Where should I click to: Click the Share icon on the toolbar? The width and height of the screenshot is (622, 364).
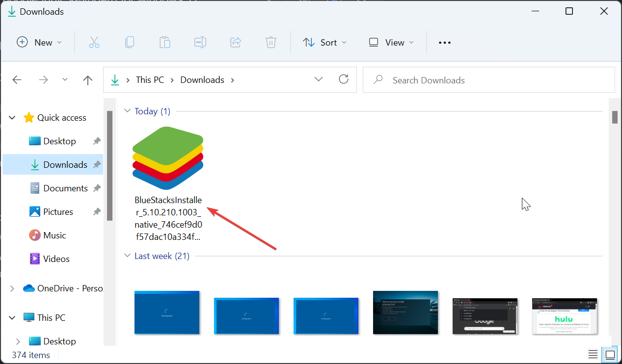click(236, 42)
